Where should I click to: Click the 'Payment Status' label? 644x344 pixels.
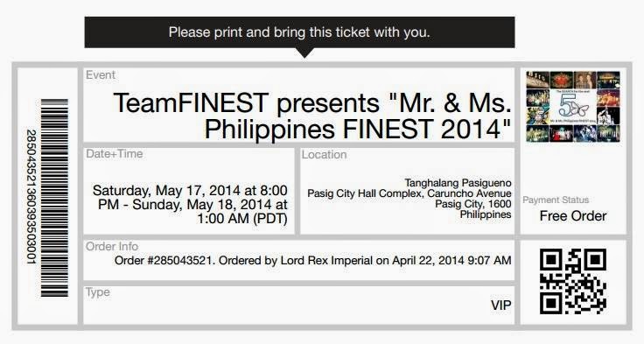click(x=556, y=200)
